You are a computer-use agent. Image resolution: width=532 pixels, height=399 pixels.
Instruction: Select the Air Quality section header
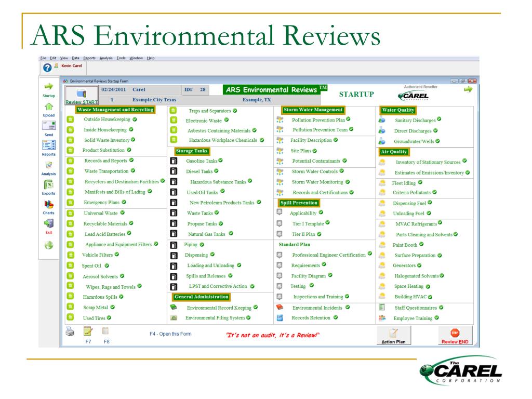(x=394, y=152)
